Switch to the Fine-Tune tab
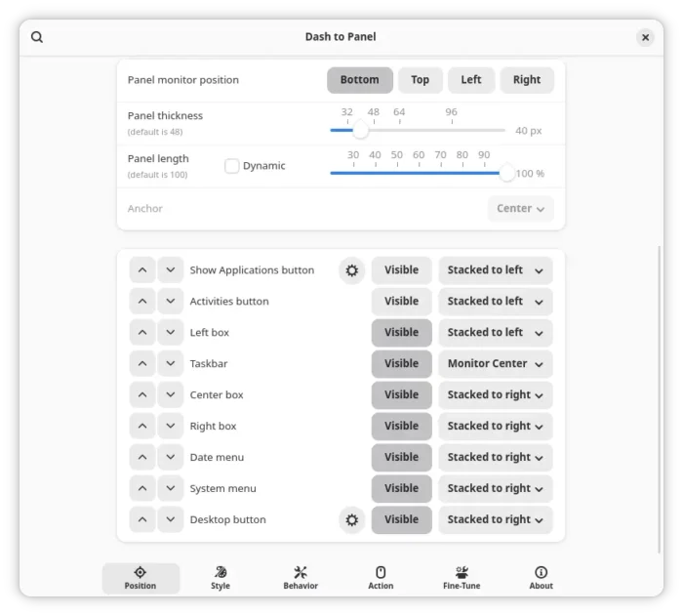 462,578
